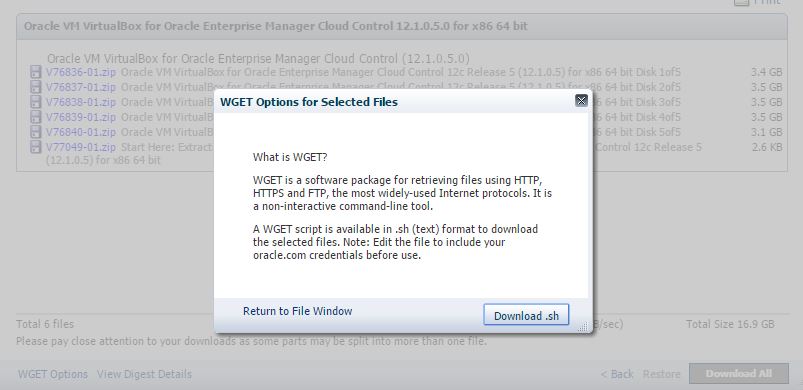
Task: Click the disk icon next to V76840-01.zip
Action: click(x=35, y=132)
